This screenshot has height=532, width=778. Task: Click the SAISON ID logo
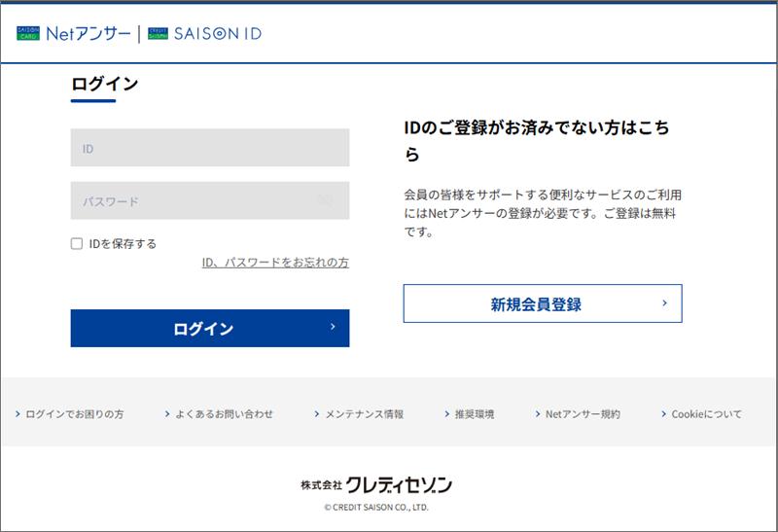[x=204, y=33]
